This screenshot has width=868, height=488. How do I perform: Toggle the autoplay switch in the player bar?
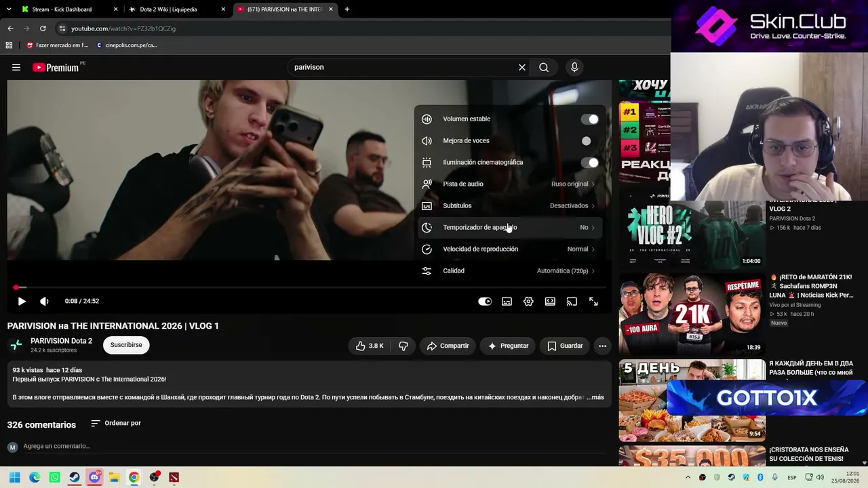(485, 302)
